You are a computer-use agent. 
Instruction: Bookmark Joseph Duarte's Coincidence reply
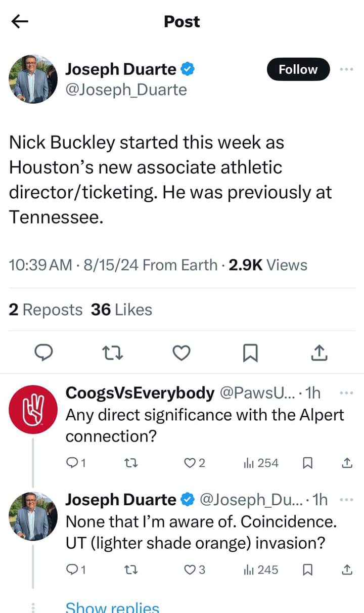click(x=306, y=570)
